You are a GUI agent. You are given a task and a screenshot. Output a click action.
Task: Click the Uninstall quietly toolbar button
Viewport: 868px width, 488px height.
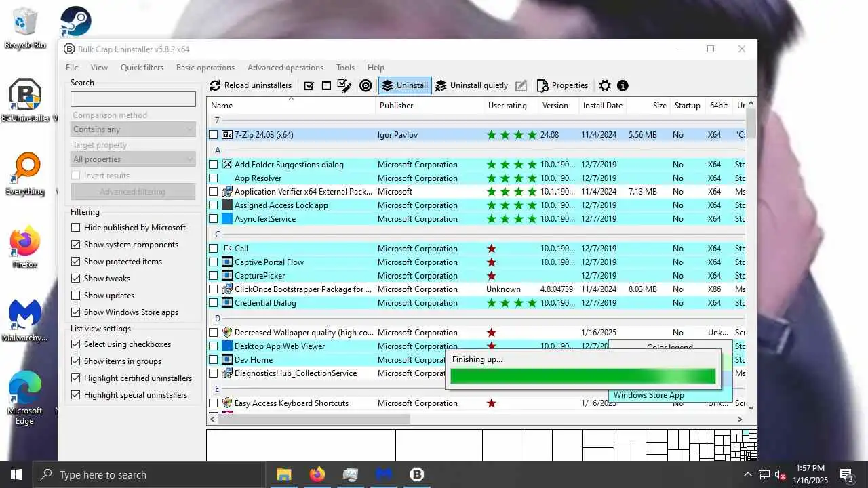point(471,85)
